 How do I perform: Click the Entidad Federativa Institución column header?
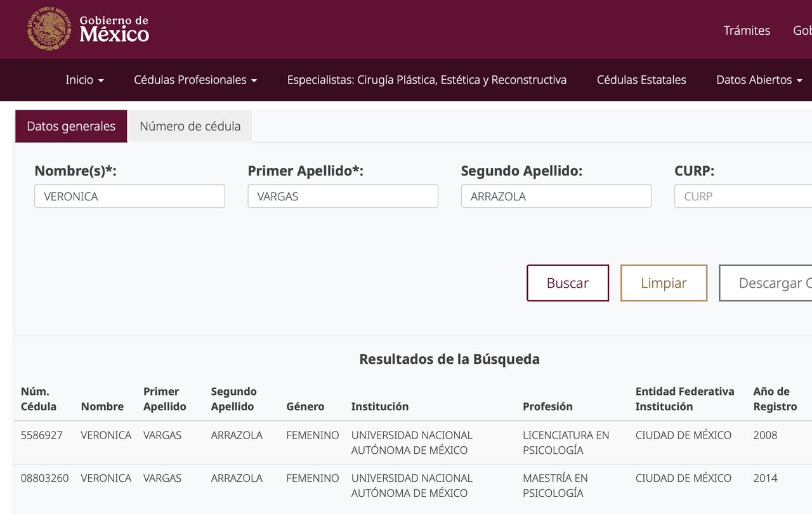pyautogui.click(x=684, y=399)
